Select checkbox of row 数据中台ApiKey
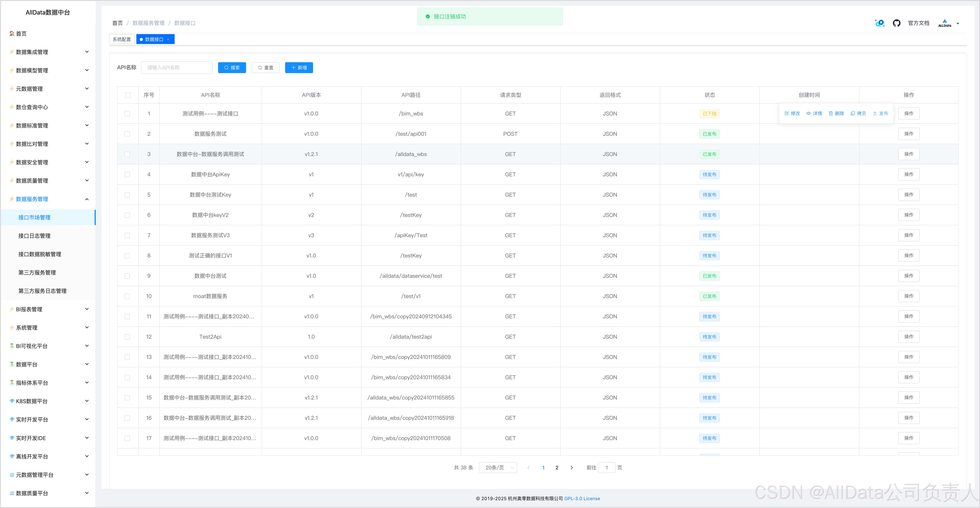 click(127, 175)
